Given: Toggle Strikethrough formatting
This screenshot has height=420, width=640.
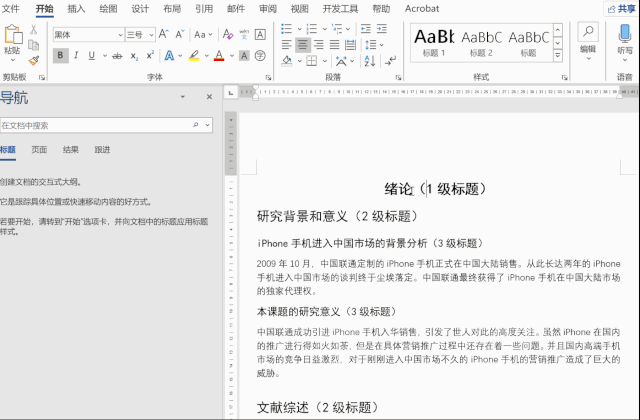Looking at the screenshot, I should pos(118,56).
